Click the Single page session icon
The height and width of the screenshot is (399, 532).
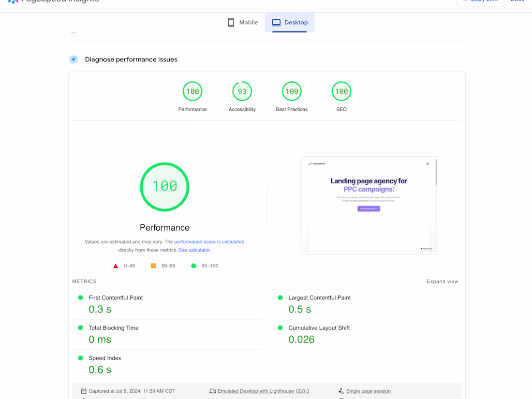(341, 391)
